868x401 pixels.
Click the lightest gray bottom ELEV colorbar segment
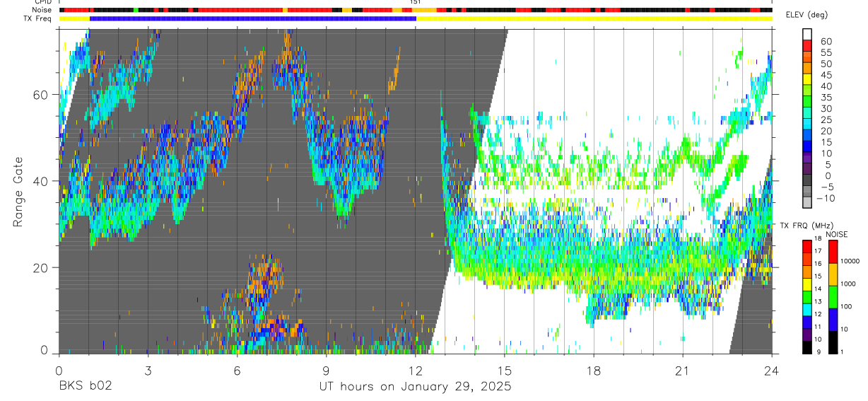[807, 203]
